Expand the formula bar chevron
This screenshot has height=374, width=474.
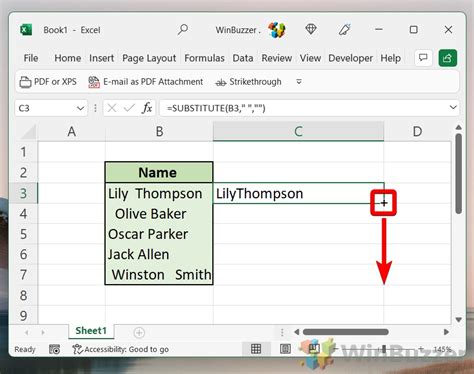coord(453,107)
